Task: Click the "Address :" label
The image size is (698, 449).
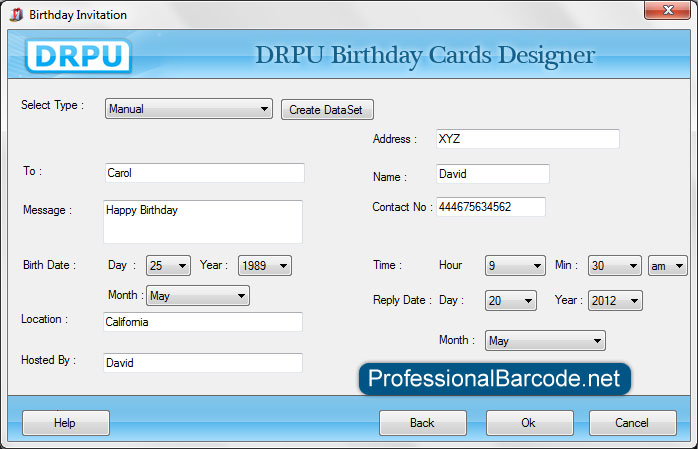Action: (x=395, y=139)
